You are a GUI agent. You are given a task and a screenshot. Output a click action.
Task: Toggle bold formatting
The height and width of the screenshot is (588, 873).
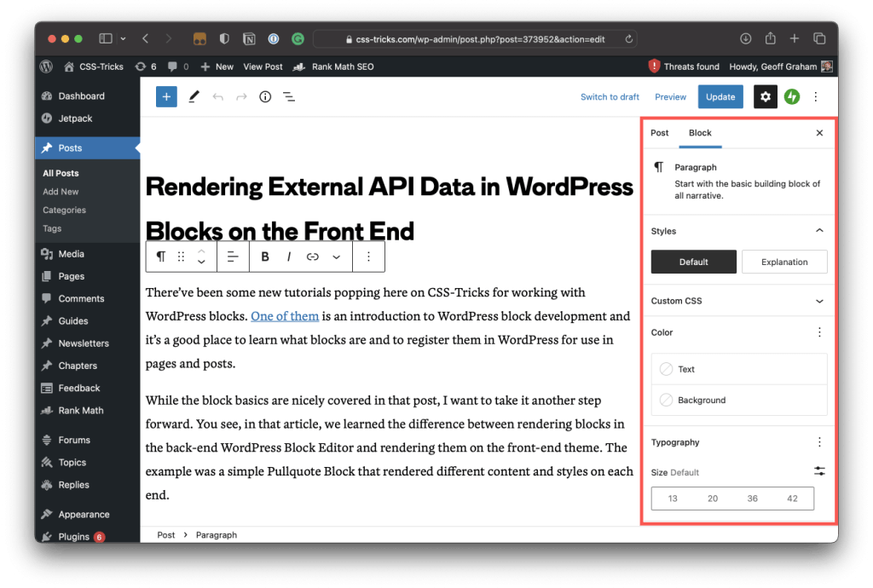click(x=265, y=257)
